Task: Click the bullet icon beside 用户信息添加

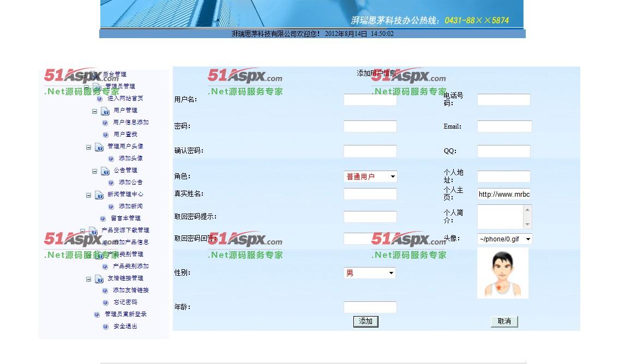Action: point(105,123)
